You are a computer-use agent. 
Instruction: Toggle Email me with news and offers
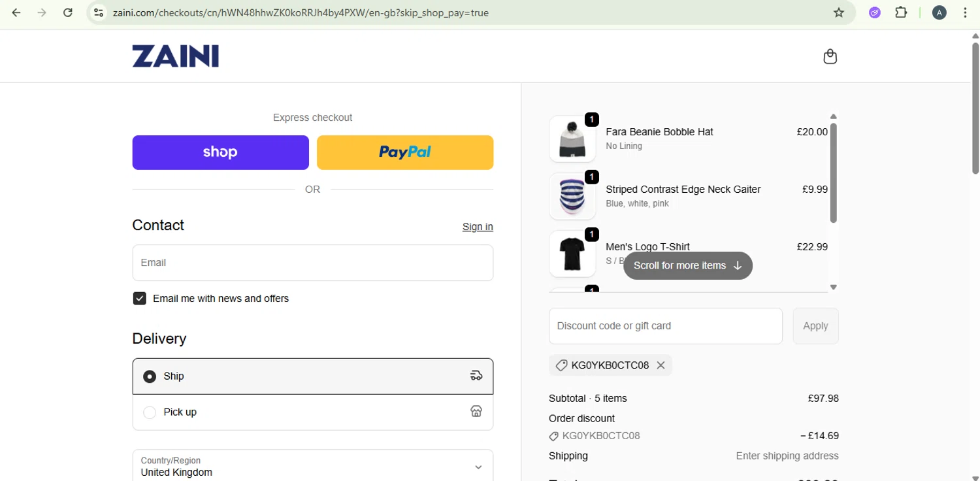coord(139,298)
